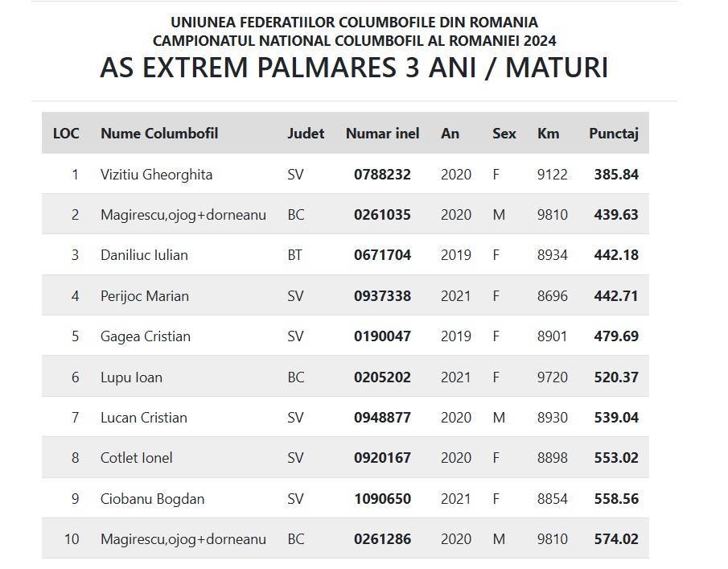Click the Punctaj column header
The width and height of the screenshot is (728, 569).
(613, 134)
